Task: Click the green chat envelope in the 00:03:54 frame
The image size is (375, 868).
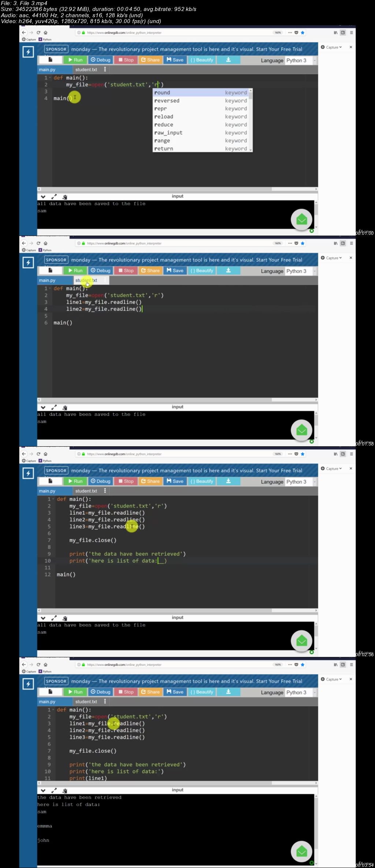Action: point(301,852)
